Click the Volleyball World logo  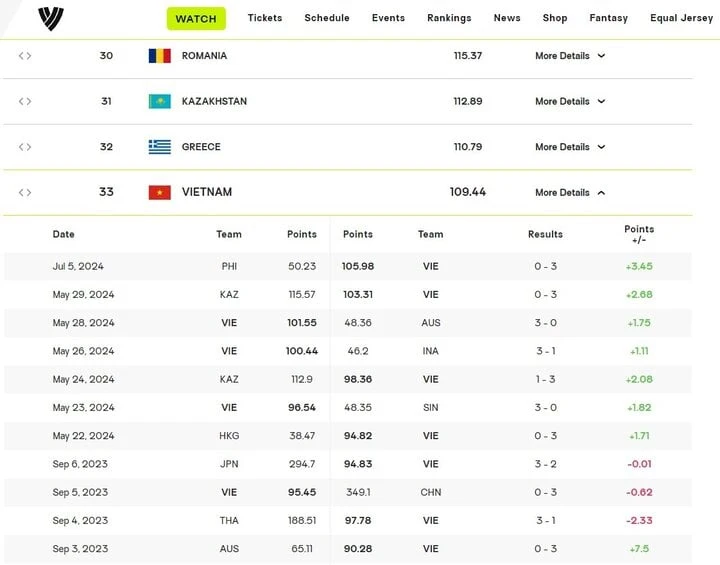(50, 18)
